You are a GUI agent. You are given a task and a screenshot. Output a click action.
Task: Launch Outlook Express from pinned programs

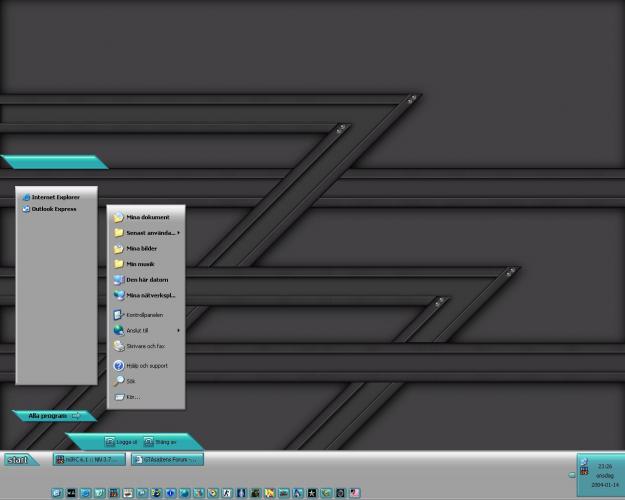(x=53, y=209)
